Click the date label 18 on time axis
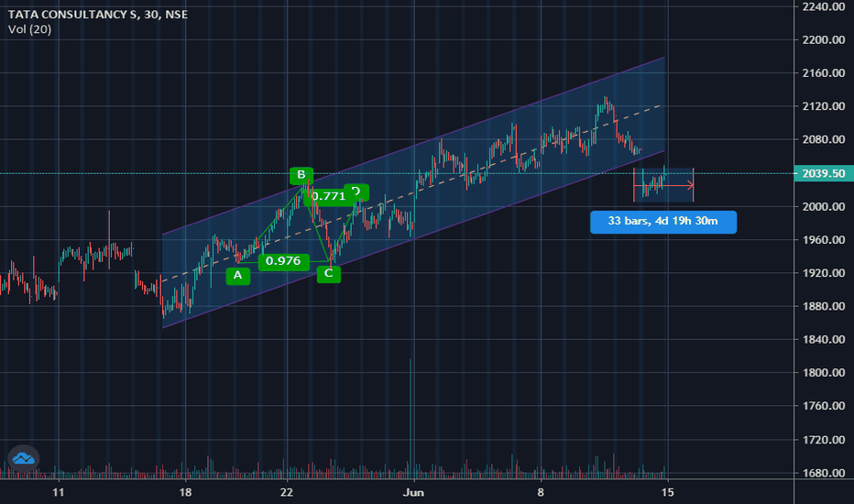Image resolution: width=854 pixels, height=504 pixels. pos(185,493)
